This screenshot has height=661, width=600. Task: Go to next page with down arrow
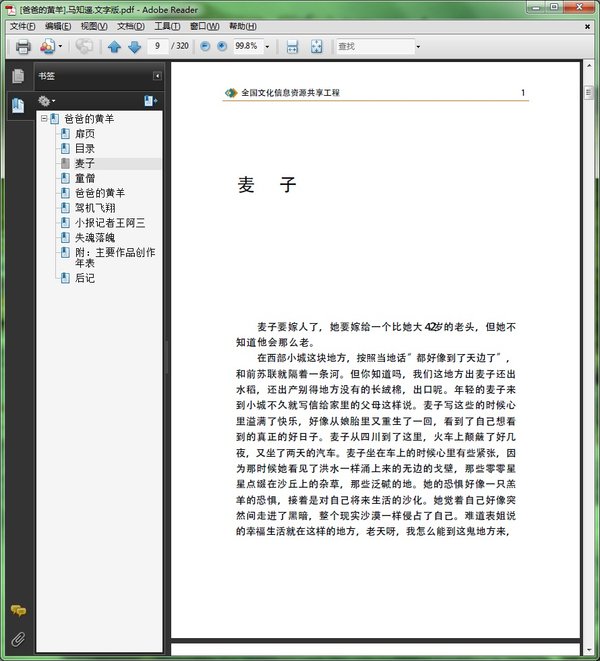(134, 47)
